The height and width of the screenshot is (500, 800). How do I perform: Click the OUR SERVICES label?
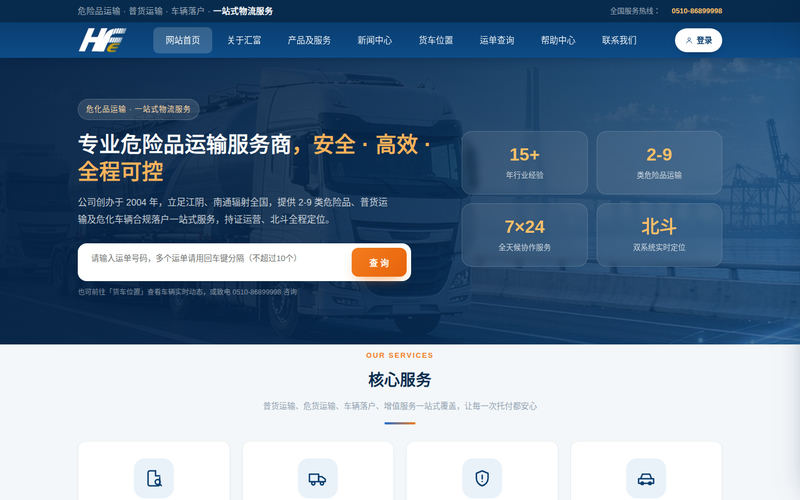coord(399,355)
